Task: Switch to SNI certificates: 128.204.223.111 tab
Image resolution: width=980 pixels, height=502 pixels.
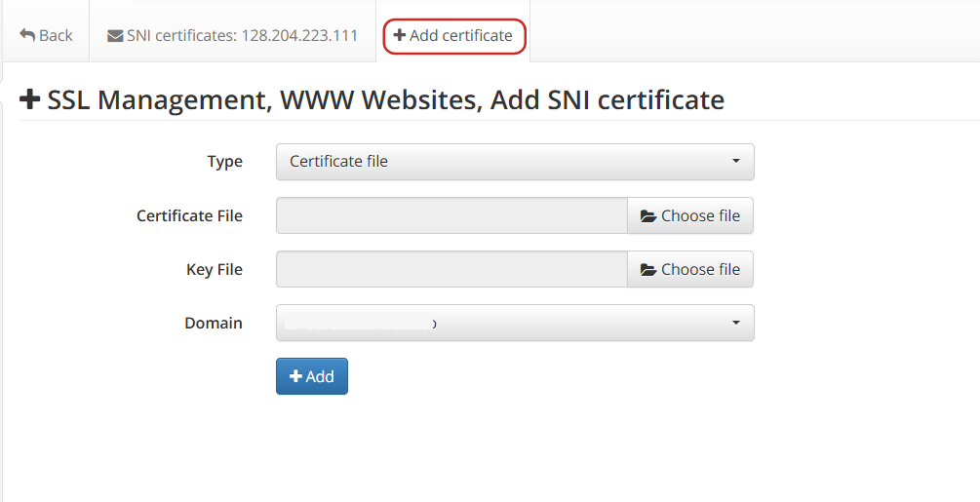Action: (x=233, y=35)
